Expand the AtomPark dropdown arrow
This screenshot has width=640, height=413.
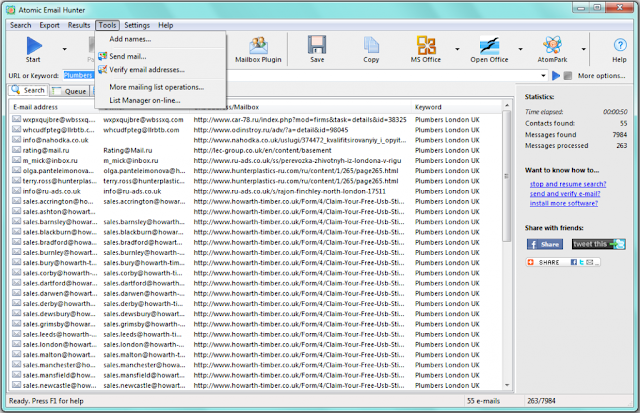pyautogui.click(x=584, y=49)
